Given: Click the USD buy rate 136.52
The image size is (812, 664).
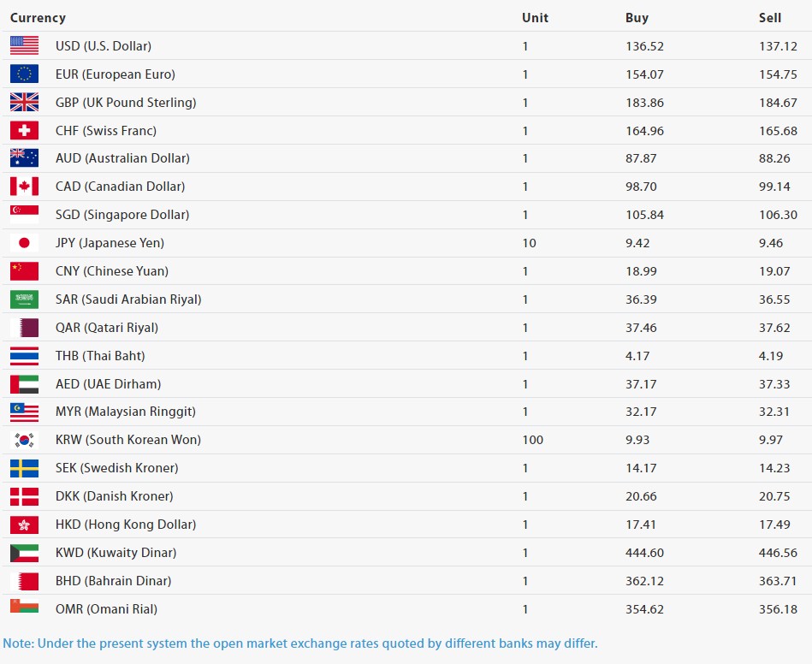Looking at the screenshot, I should (x=644, y=46).
